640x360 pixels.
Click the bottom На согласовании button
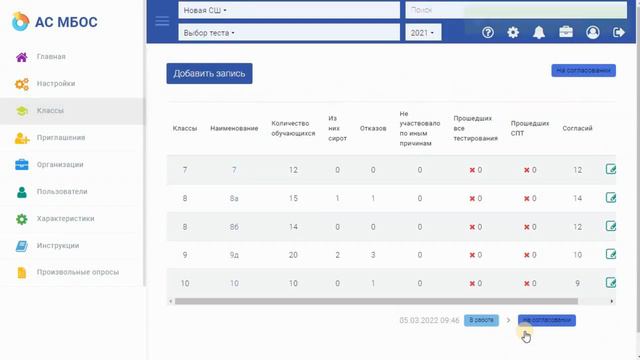pos(547,320)
